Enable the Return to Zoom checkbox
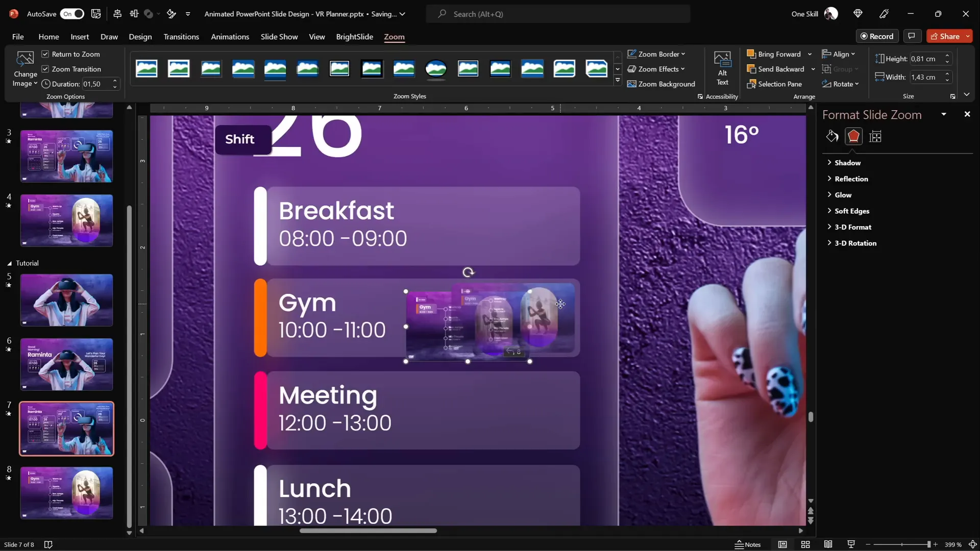Viewport: 980px width, 551px height. coord(45,54)
